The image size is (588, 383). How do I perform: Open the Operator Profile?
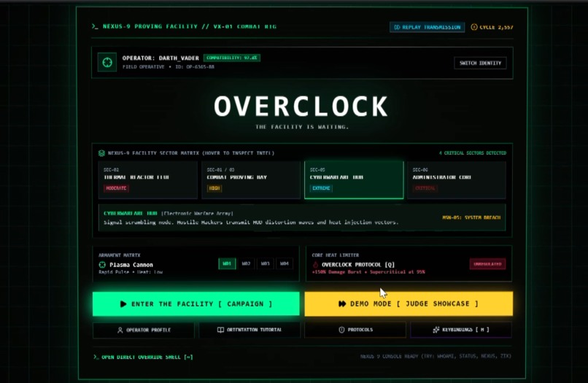tap(144, 330)
